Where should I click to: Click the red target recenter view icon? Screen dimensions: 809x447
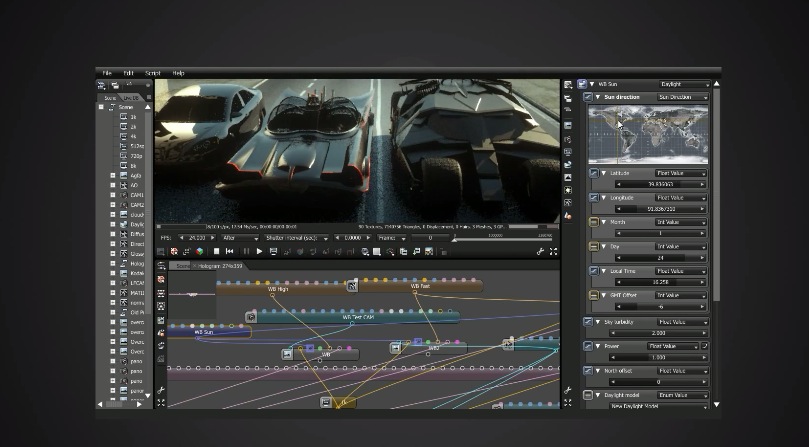click(x=174, y=251)
